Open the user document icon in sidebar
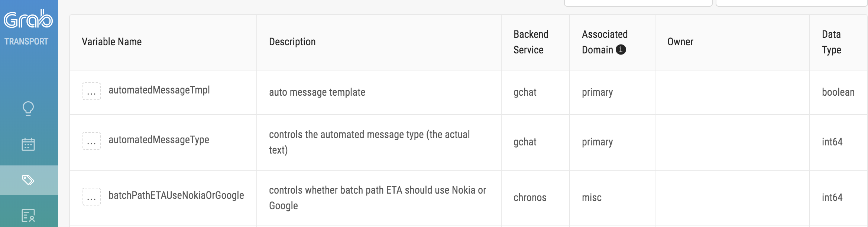868x227 pixels. click(x=28, y=215)
